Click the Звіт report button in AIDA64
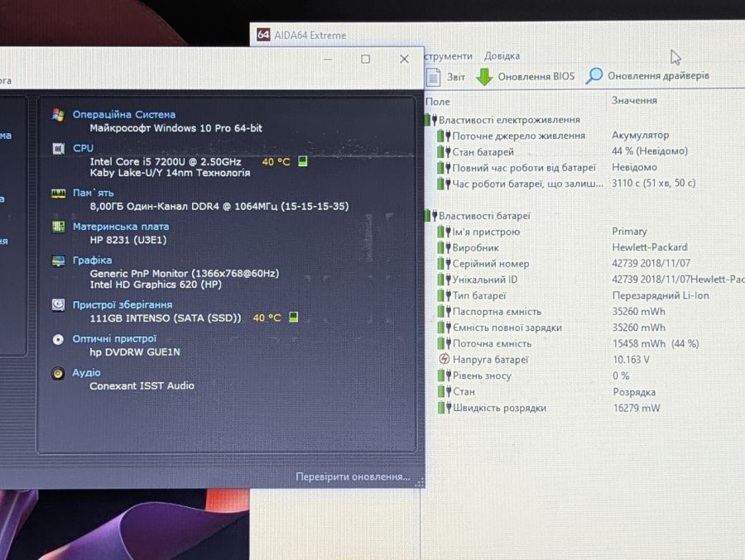The height and width of the screenshot is (560, 745). pyautogui.click(x=445, y=77)
